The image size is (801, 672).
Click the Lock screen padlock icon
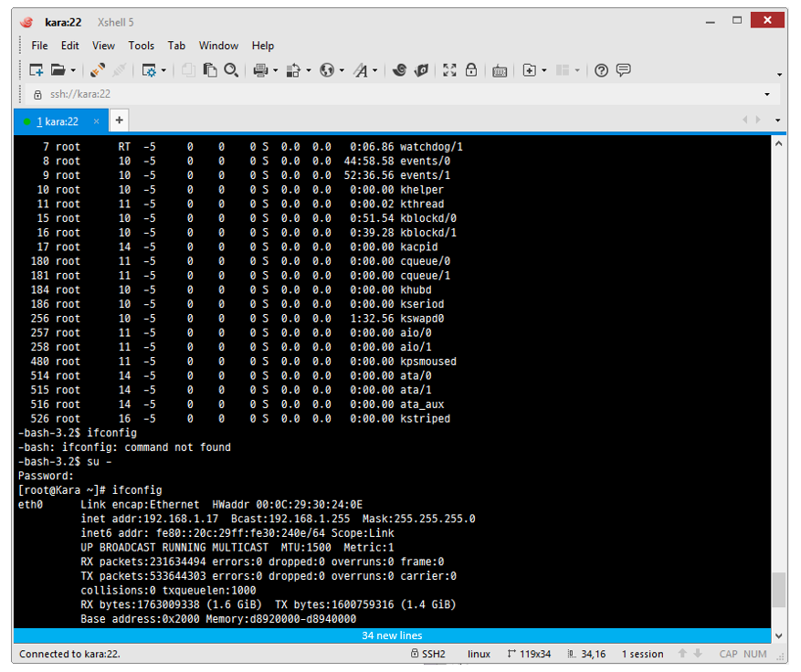[x=471, y=70]
